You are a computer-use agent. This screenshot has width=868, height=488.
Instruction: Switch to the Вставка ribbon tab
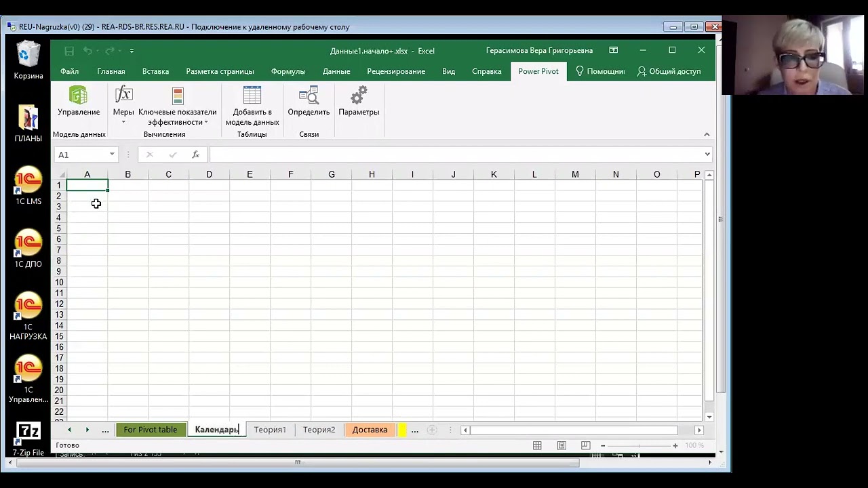tap(155, 71)
